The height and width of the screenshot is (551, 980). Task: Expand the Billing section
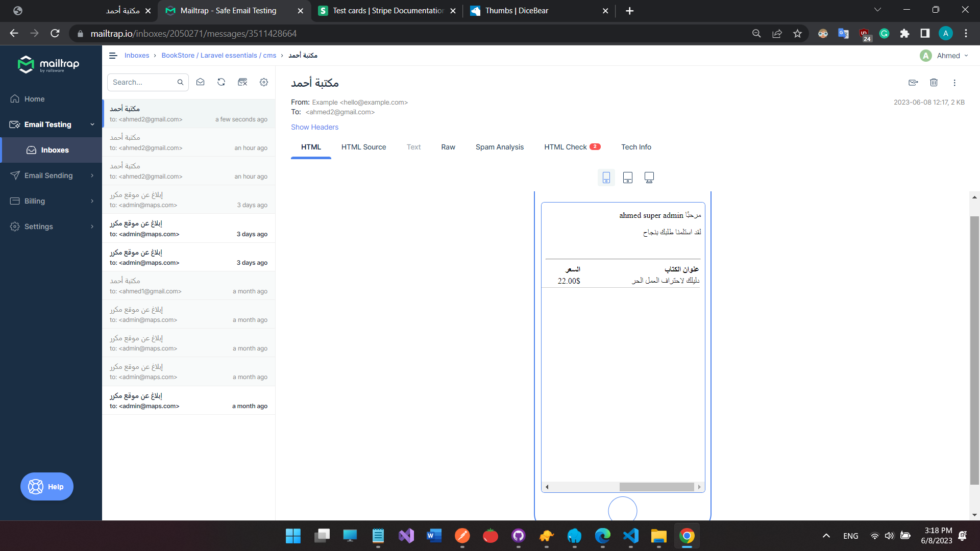pos(34,201)
